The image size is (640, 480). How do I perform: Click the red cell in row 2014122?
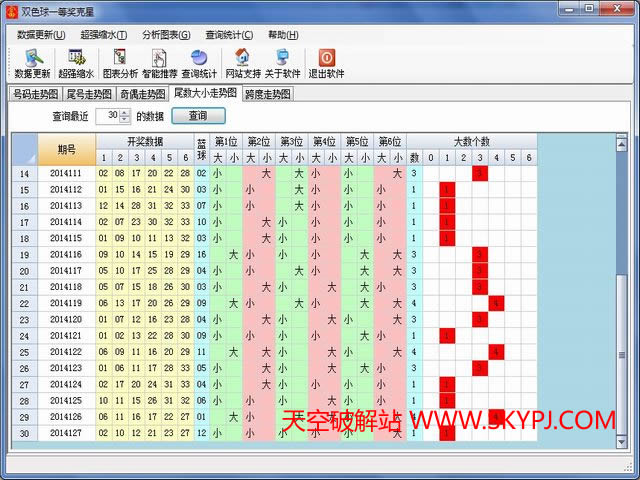pyautogui.click(x=496, y=351)
